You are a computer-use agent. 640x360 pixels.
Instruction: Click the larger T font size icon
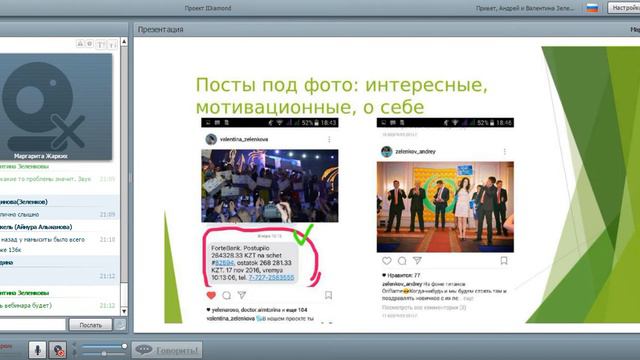[x=100, y=44]
